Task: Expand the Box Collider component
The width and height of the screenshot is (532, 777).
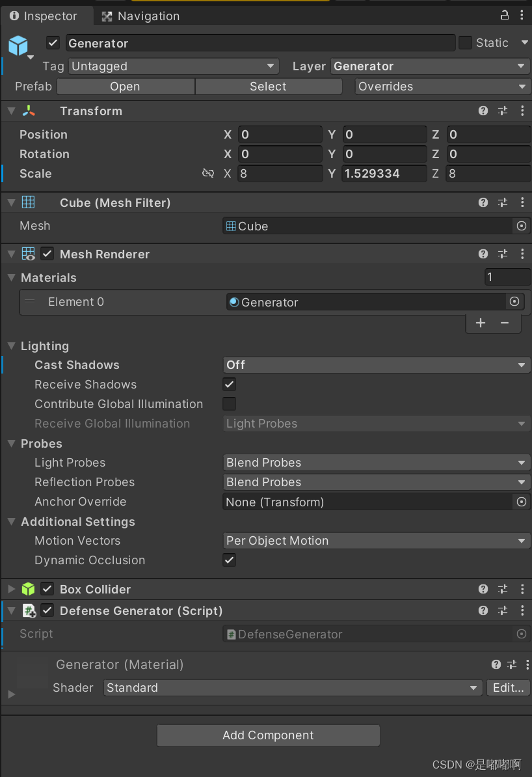Action: coord(11,589)
